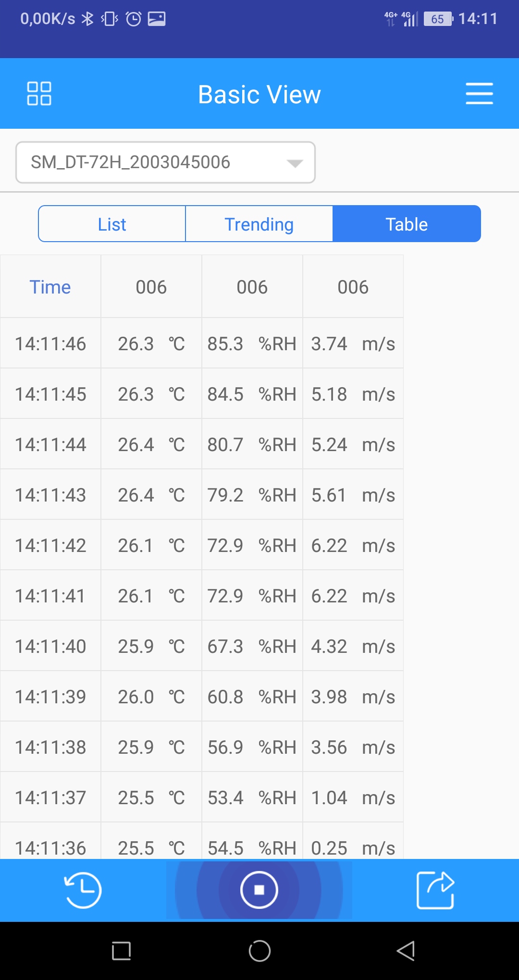
Task: Switch to the Trending tab
Action: [x=259, y=224]
